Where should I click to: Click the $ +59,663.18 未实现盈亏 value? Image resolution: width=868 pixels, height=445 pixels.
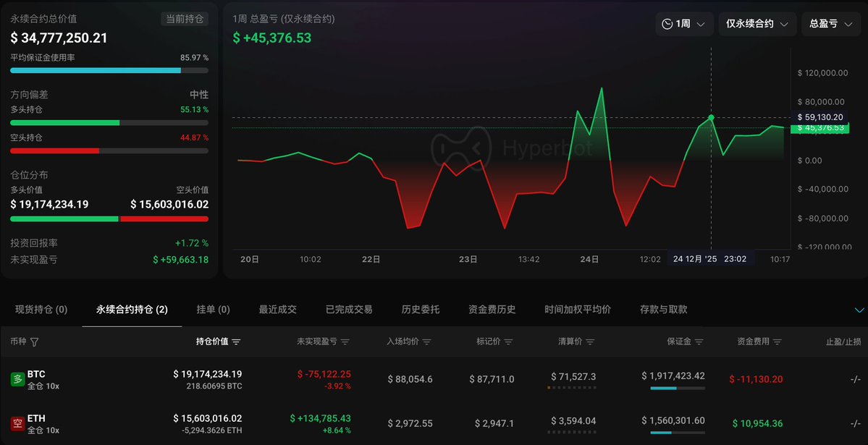click(x=181, y=260)
